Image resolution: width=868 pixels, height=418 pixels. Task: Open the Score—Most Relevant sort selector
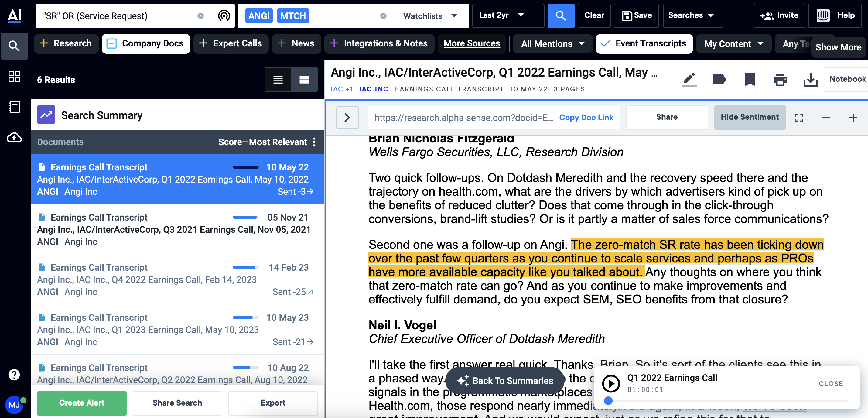pyautogui.click(x=262, y=142)
